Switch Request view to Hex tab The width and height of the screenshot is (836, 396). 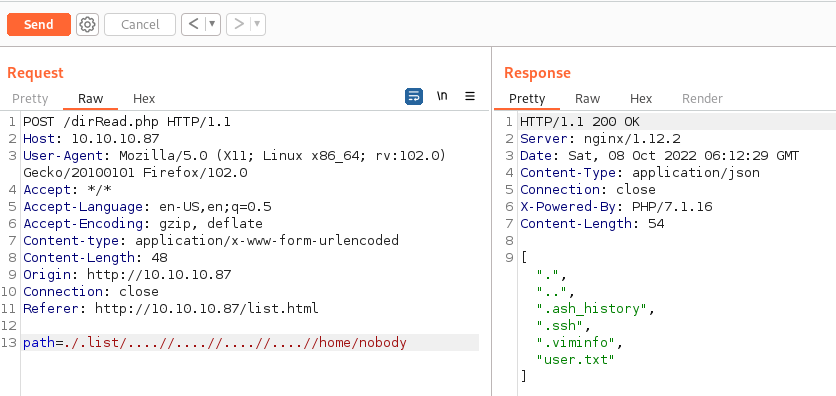coord(144,99)
